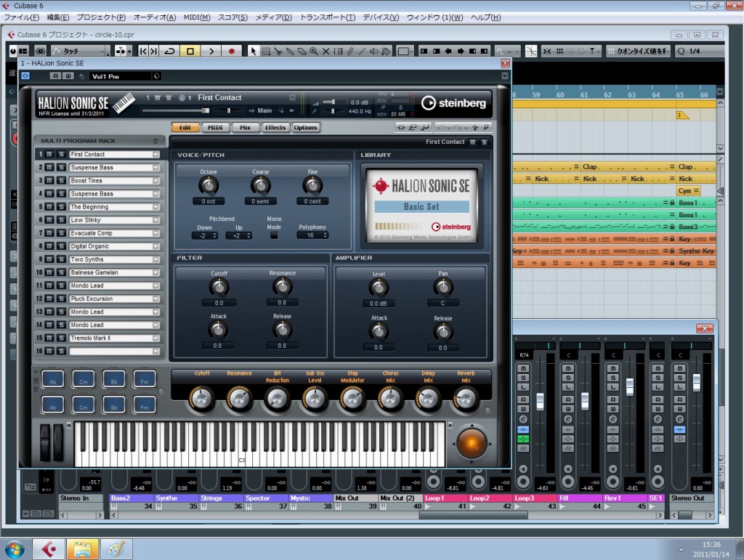Viewport: 744px width, 560px height.
Task: Click the Filter Cutoff knob
Action: [x=219, y=287]
